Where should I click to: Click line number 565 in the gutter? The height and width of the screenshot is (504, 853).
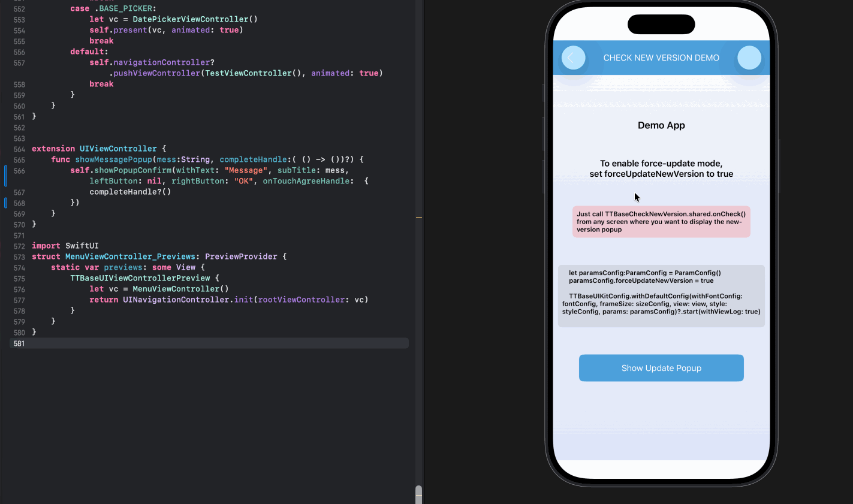[19, 159]
